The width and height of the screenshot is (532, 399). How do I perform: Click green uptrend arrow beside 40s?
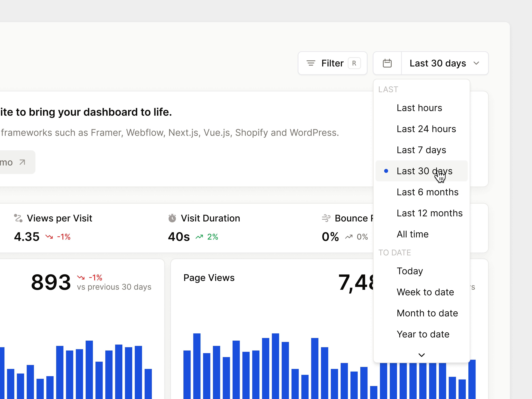(x=199, y=237)
